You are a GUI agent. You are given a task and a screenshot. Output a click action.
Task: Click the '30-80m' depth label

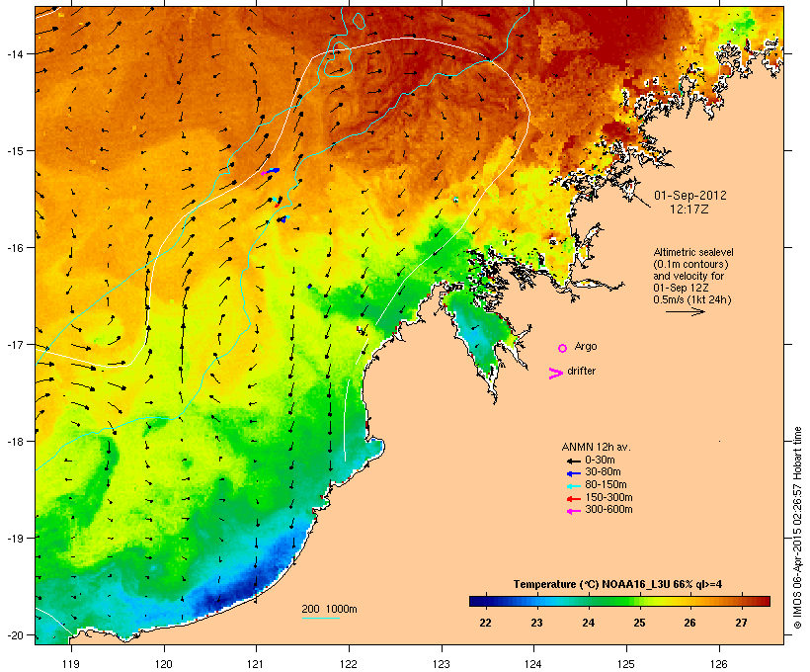click(x=603, y=471)
